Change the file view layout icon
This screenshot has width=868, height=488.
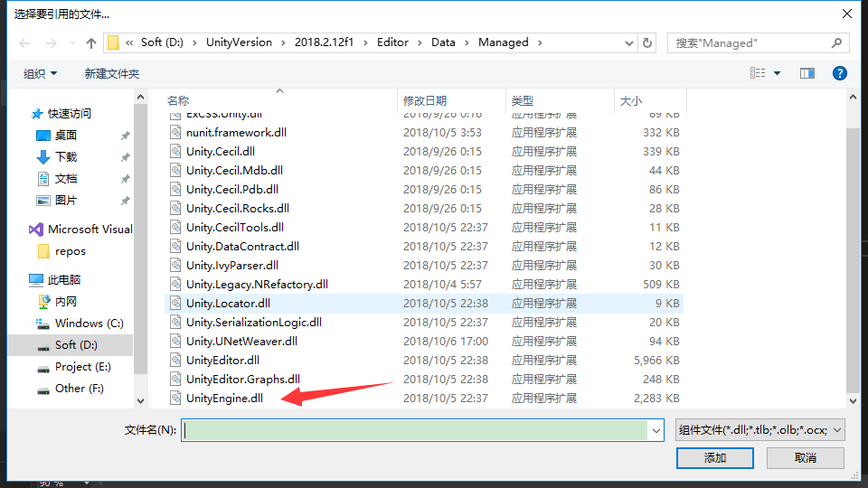[x=758, y=73]
